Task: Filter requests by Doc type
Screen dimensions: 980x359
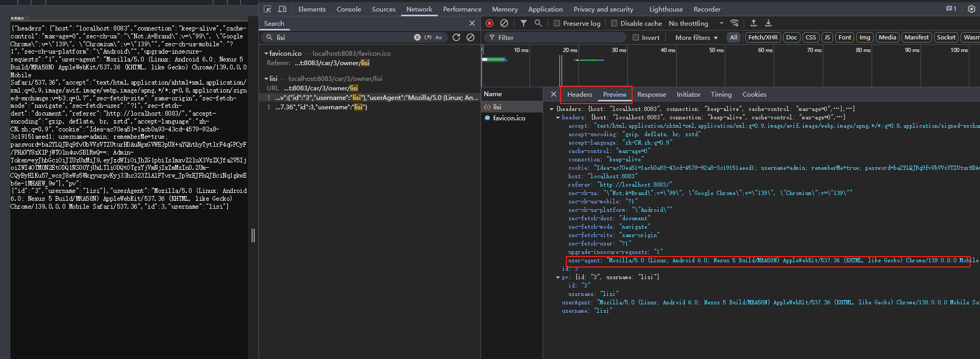Action: click(792, 37)
